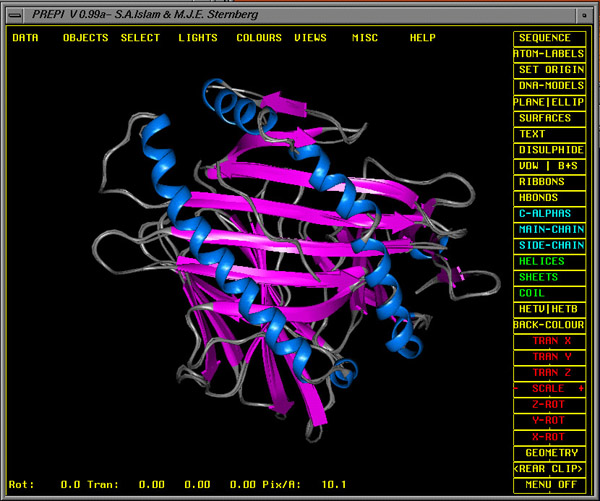Expand the LIGHTS menu

coord(197,38)
